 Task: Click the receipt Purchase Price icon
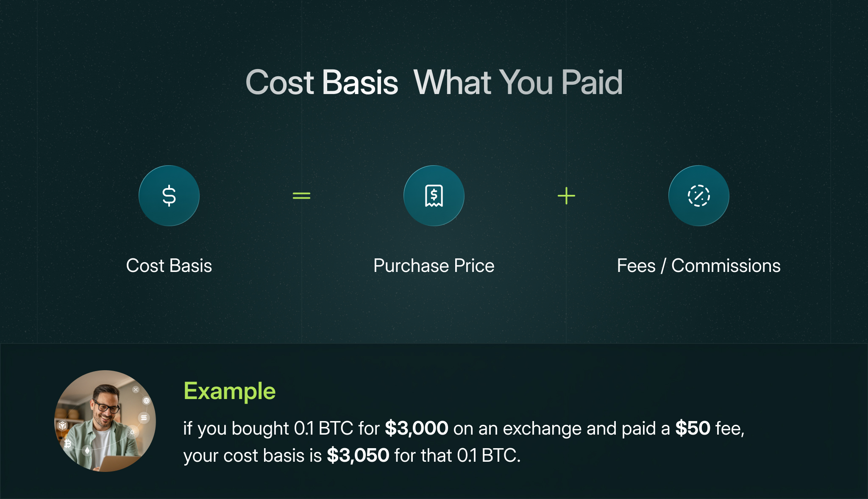434,196
